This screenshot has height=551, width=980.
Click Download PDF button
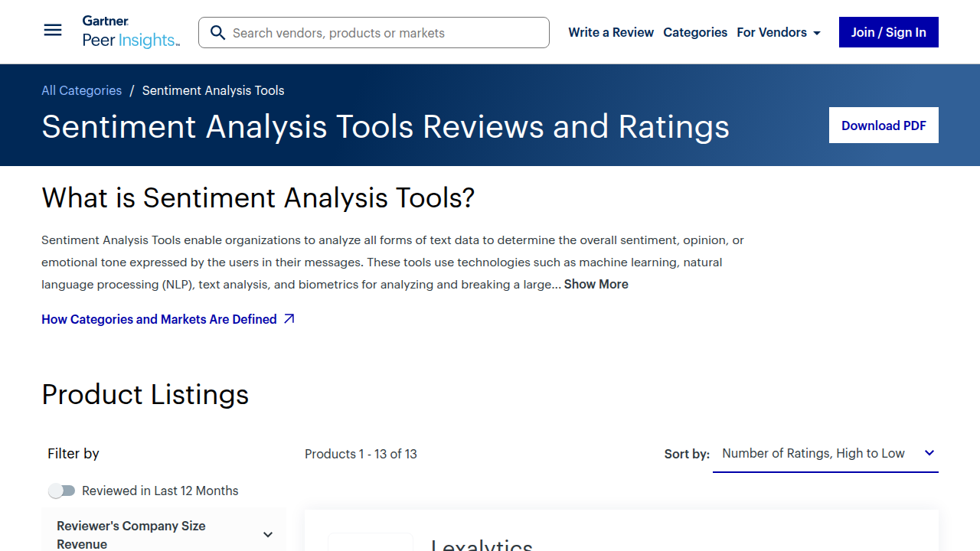[884, 126]
